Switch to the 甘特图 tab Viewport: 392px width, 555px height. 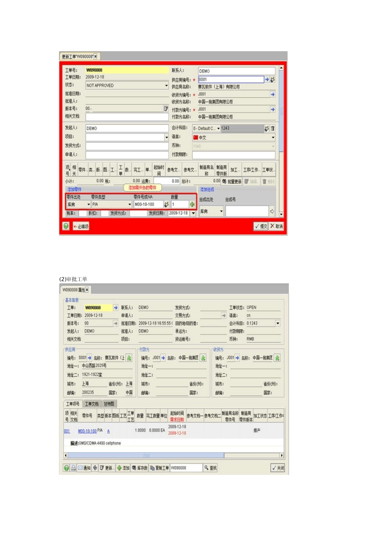coord(109,404)
